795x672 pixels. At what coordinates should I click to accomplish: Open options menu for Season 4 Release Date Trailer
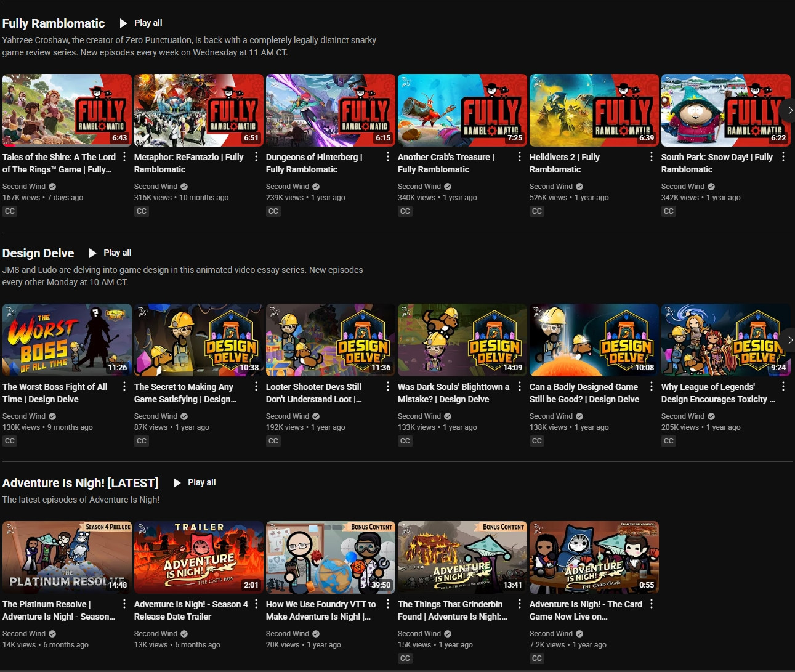[x=256, y=604]
